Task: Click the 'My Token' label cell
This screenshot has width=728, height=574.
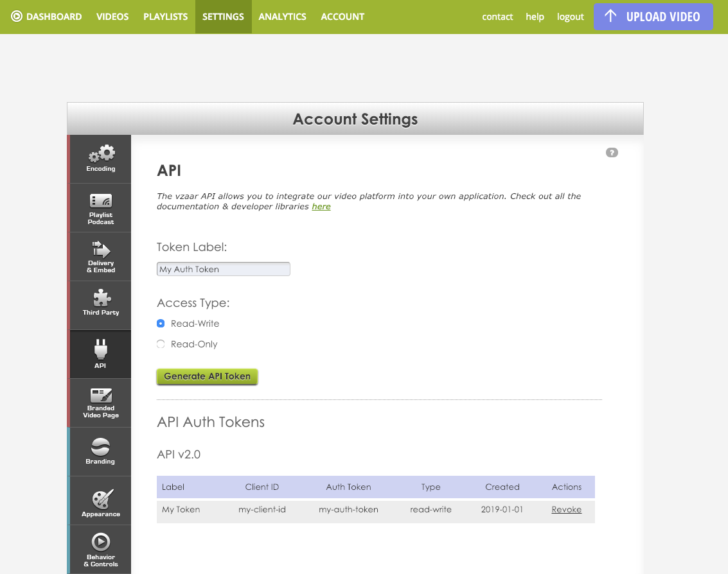Action: 181,510
